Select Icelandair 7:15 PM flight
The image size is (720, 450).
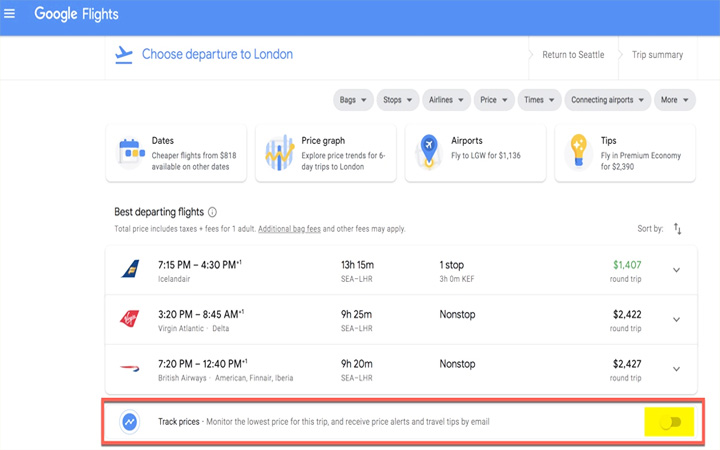(401, 270)
